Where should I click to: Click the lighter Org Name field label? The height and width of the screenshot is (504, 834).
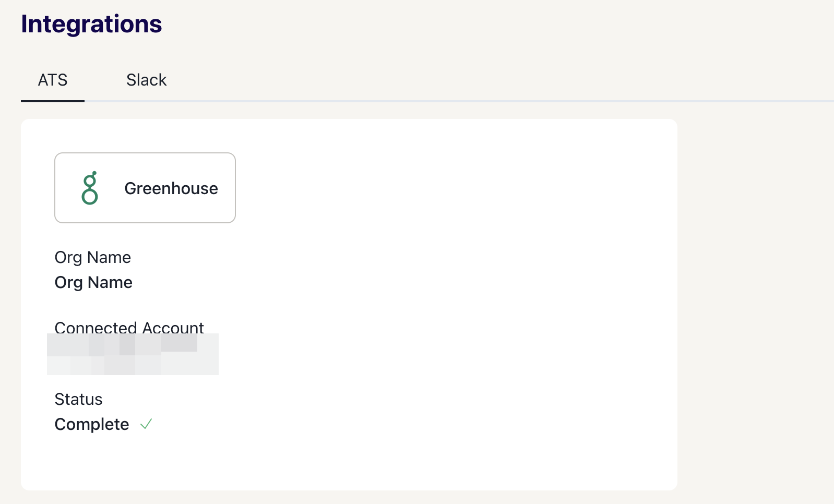coord(93,257)
